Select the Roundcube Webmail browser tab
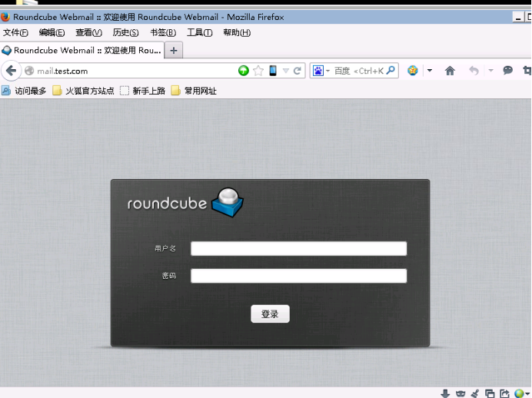 81,51
